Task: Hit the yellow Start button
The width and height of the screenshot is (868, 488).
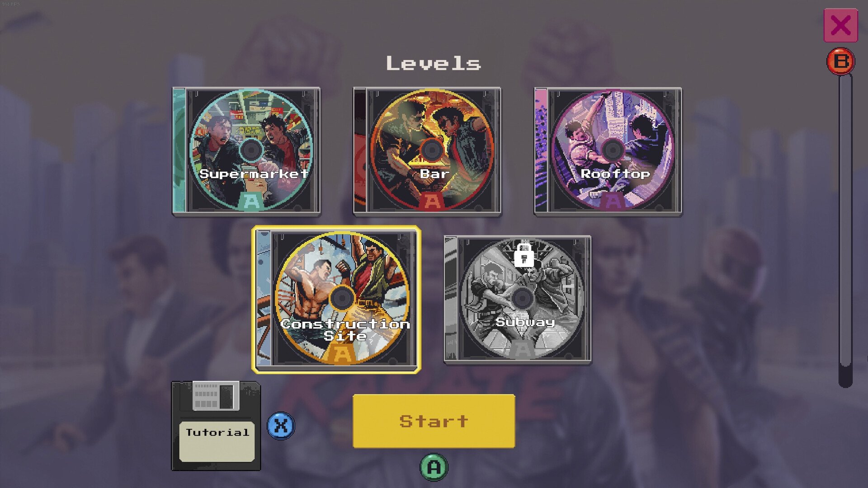Action: click(434, 421)
